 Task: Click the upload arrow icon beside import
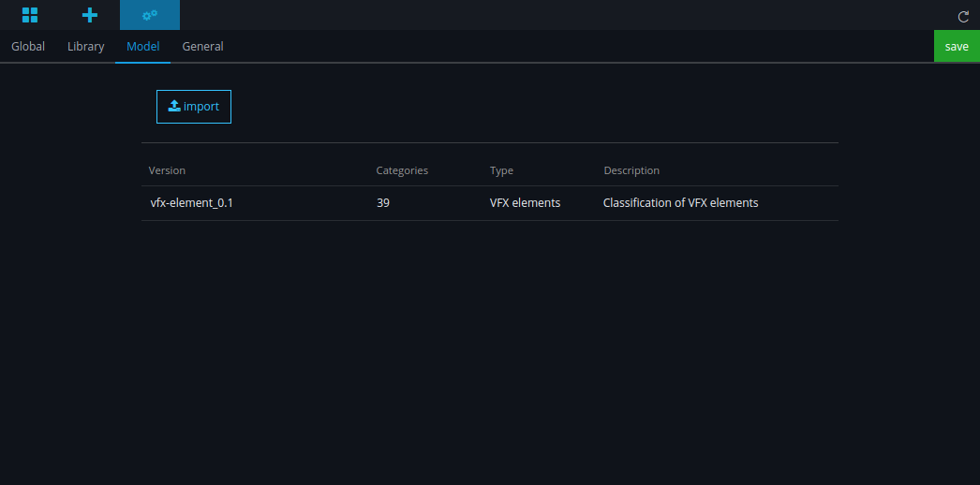click(174, 107)
